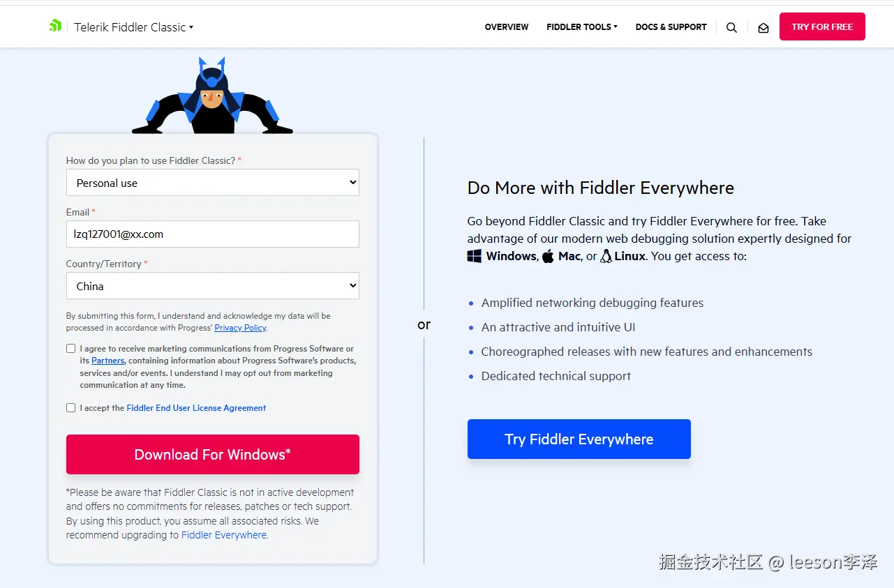Click the Download For Windows button

click(213, 455)
